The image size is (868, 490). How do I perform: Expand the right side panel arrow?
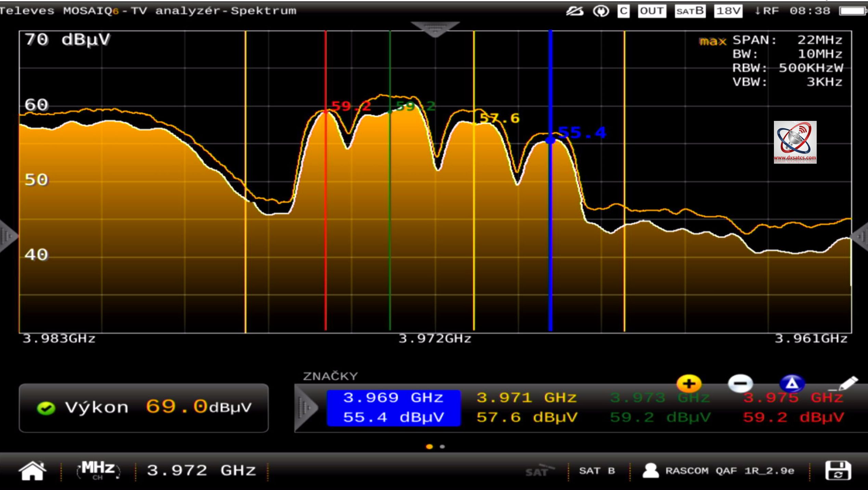(x=861, y=236)
